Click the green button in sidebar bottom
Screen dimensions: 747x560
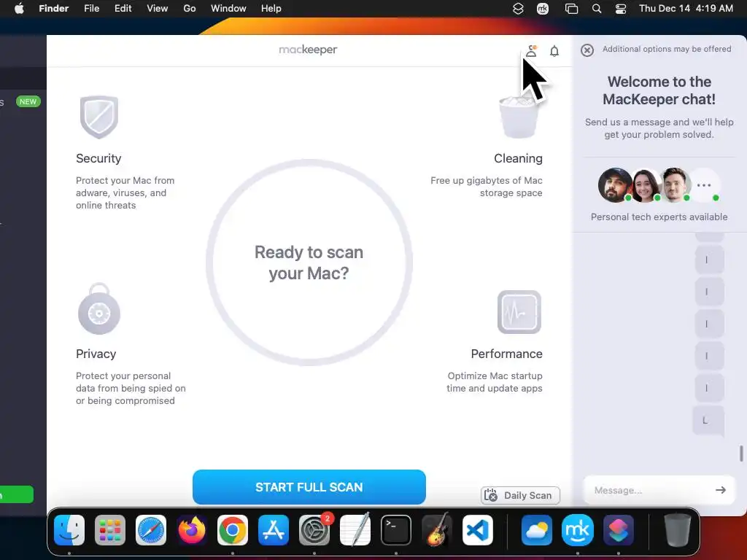tap(17, 494)
